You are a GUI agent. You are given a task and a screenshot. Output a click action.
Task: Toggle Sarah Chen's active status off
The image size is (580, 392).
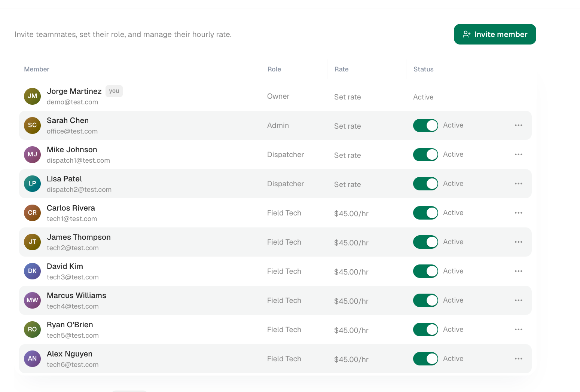pyautogui.click(x=425, y=125)
